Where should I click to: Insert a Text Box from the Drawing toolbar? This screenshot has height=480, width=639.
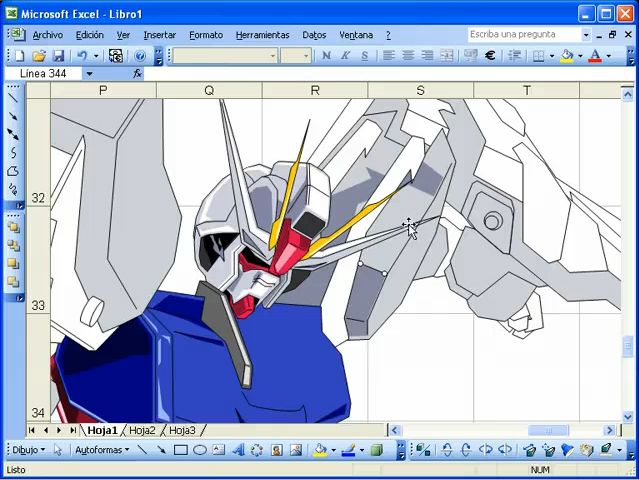[x=219, y=450]
